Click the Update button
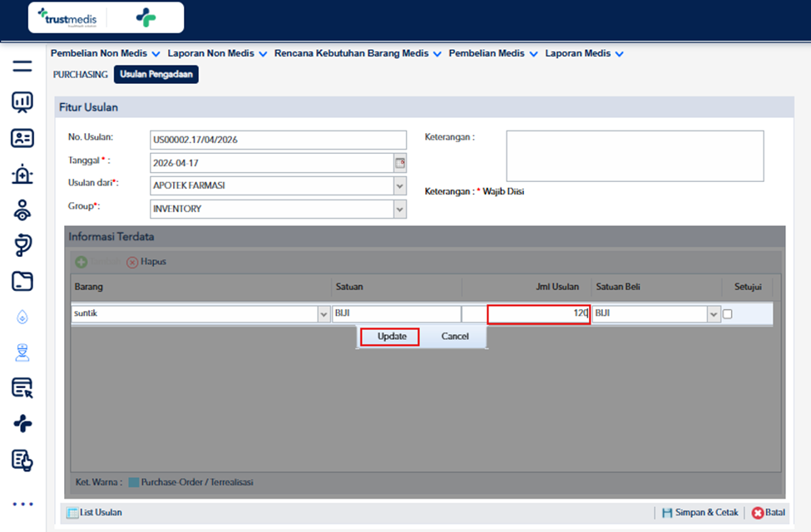 coord(390,337)
